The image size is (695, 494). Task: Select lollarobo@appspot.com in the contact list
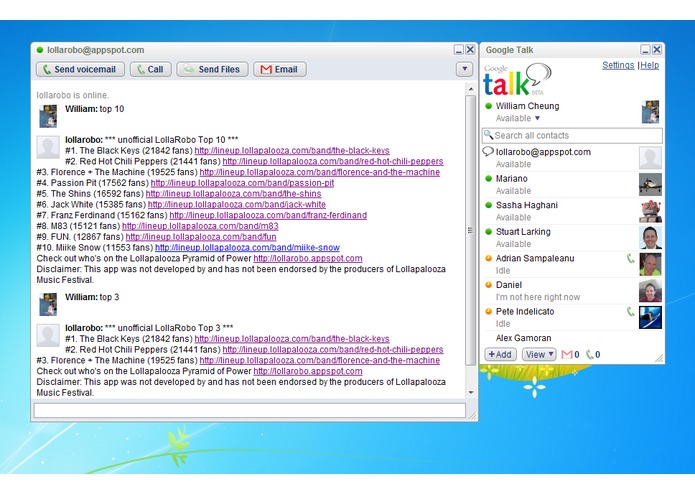click(572, 158)
